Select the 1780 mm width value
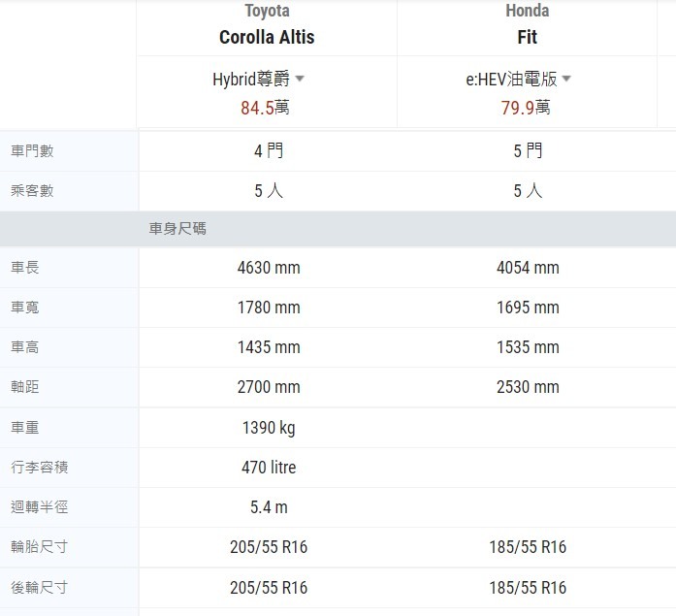Screen dimensions: 676x616 [x=269, y=308]
